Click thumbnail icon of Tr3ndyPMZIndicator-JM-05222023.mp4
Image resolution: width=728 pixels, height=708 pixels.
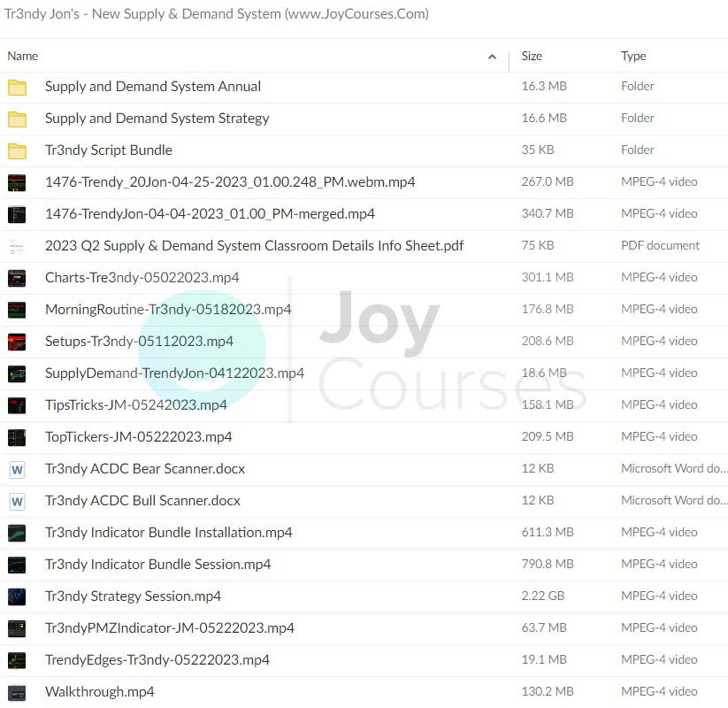(17, 628)
